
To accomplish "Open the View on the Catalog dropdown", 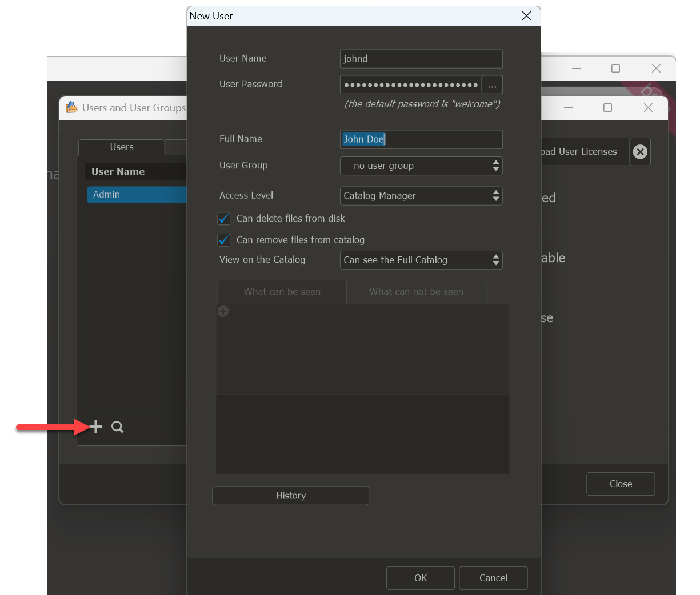I will [x=421, y=260].
